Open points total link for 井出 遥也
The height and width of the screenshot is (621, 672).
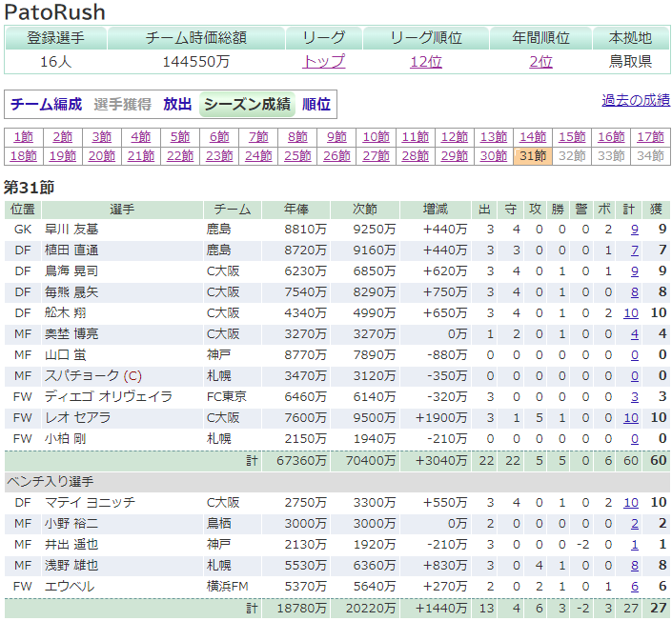pyautogui.click(x=634, y=545)
